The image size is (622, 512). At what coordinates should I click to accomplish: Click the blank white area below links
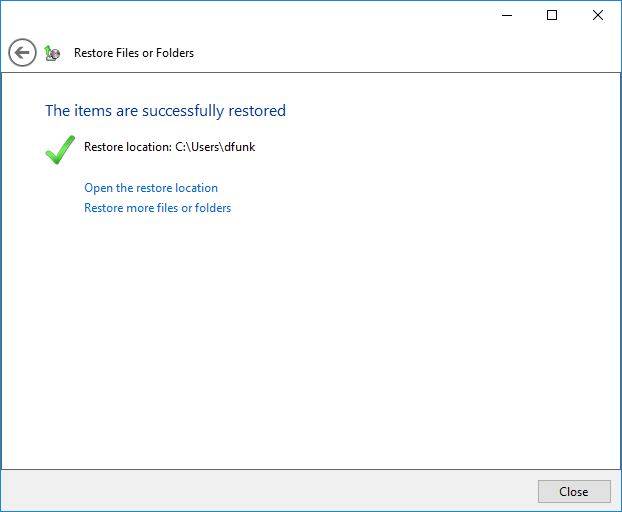point(310,340)
